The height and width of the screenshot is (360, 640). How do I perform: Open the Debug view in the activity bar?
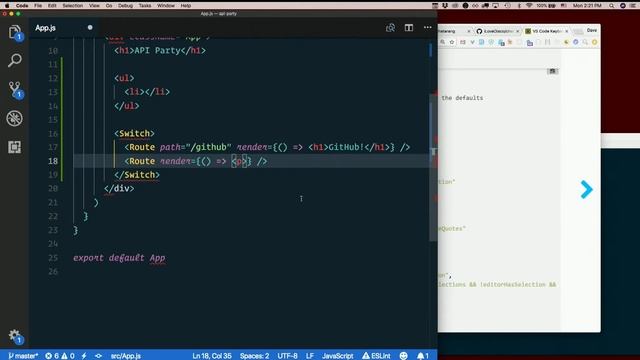tap(14, 118)
